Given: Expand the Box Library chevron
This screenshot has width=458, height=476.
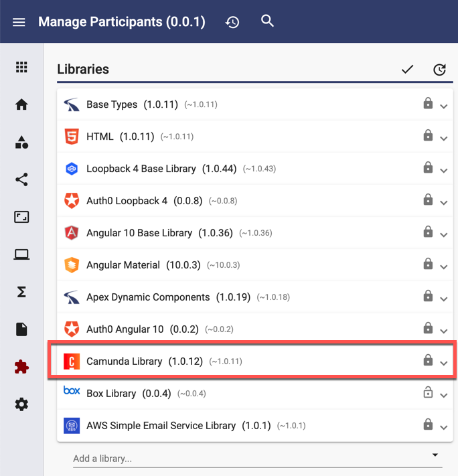Looking at the screenshot, I should coord(444,396).
